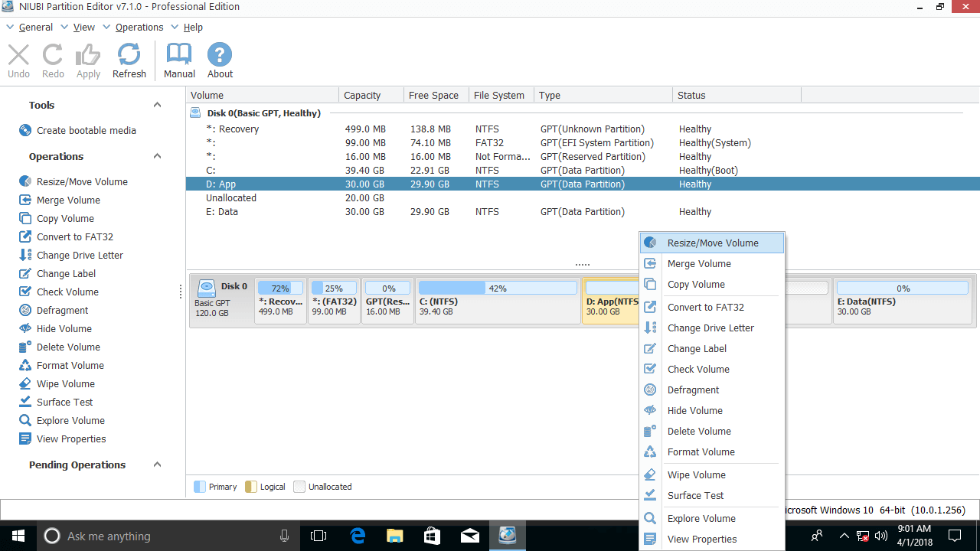This screenshot has width=980, height=551.
Task: Click the 42% usage bar of C: partition
Action: 498,289
